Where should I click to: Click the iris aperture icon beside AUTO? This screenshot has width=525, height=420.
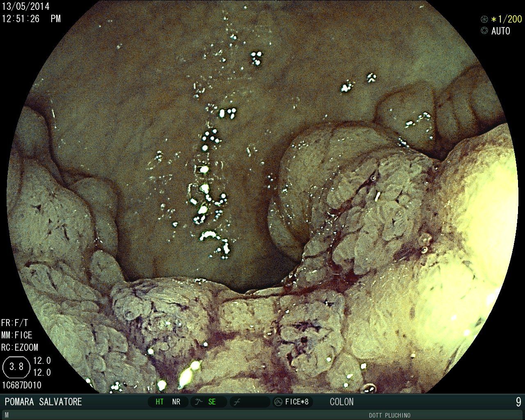coord(484,31)
